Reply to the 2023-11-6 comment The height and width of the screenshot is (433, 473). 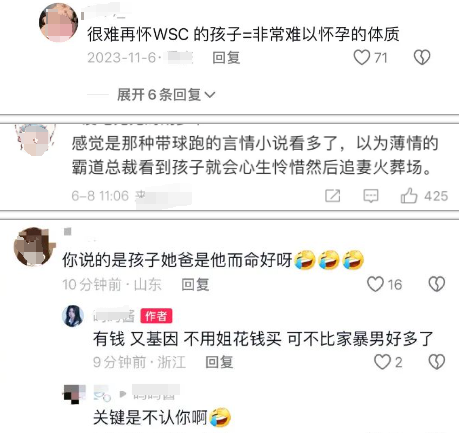226,58
